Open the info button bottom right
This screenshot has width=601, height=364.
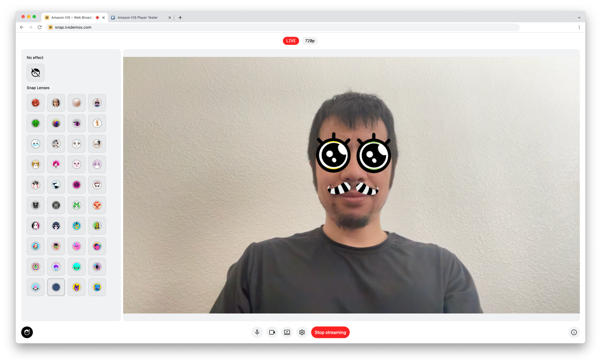(574, 332)
